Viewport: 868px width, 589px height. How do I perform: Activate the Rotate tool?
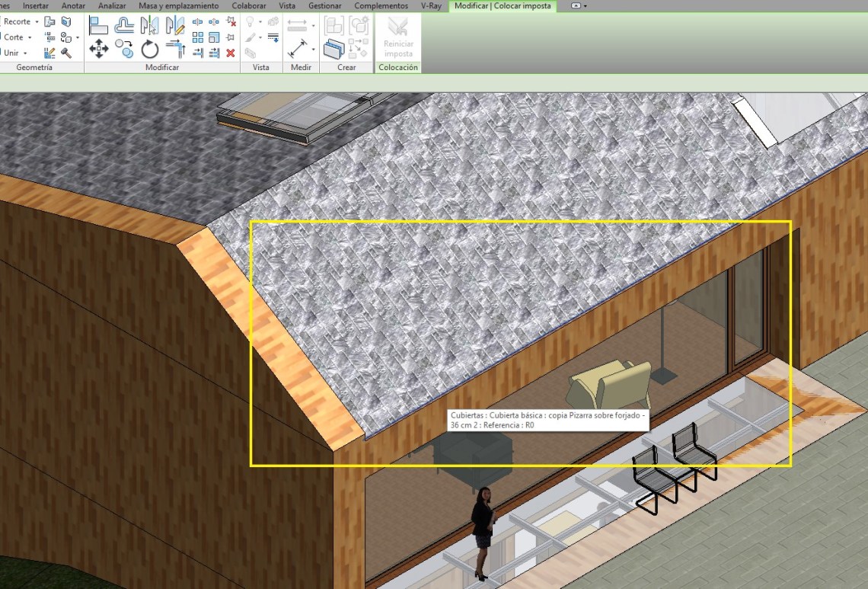(x=150, y=50)
